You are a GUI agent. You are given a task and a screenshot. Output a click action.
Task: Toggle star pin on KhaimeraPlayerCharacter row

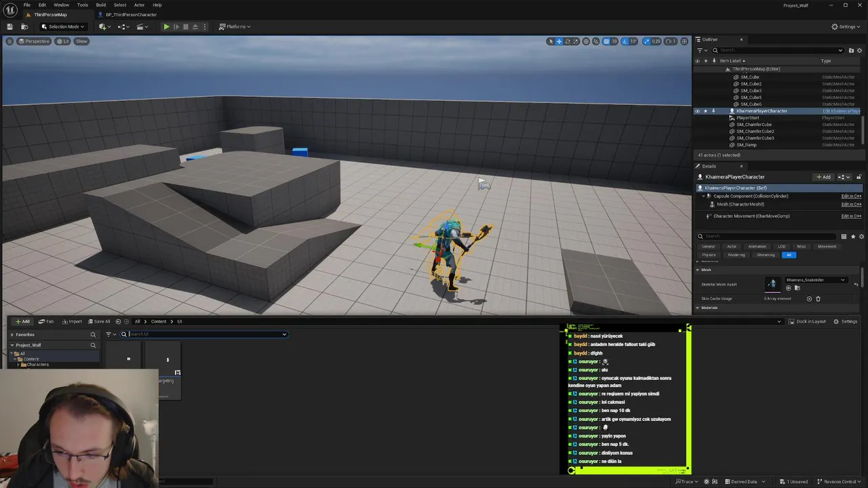(705, 111)
